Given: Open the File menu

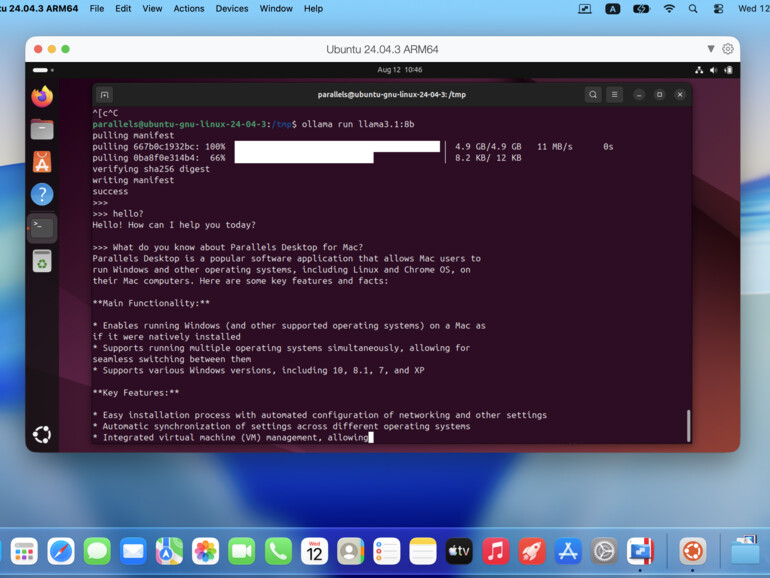Looking at the screenshot, I should coord(97,9).
